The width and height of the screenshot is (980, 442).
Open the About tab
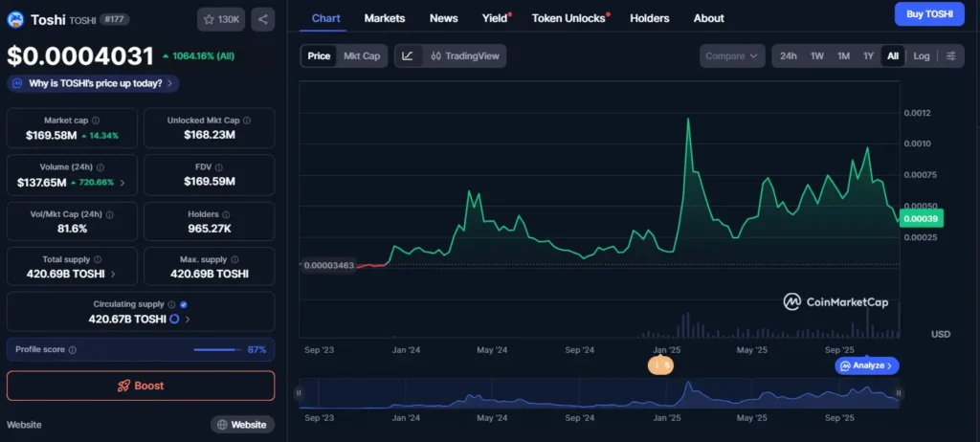tap(709, 18)
